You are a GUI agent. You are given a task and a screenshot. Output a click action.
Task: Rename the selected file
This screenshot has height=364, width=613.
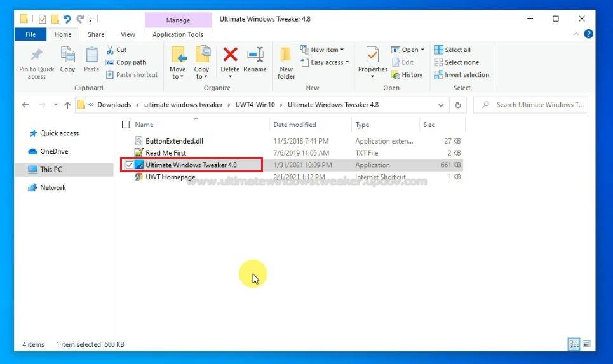pos(255,60)
